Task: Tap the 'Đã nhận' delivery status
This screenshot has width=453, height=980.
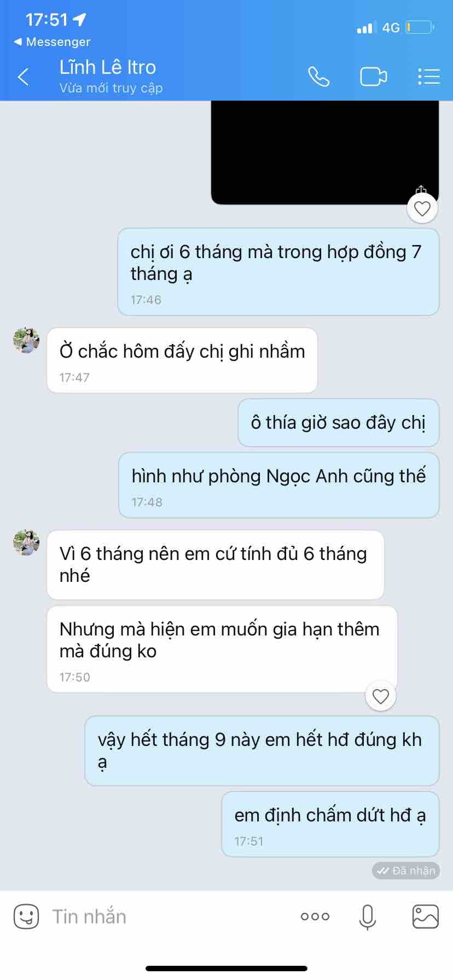Action: tap(406, 871)
